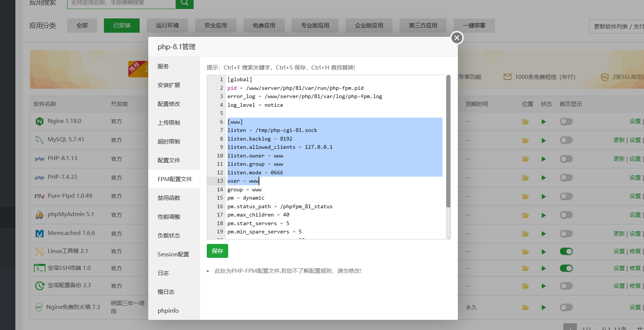This screenshot has height=330, width=644.
Task: Click 修复 link for Linux工具箱
Action: [x=635, y=251]
